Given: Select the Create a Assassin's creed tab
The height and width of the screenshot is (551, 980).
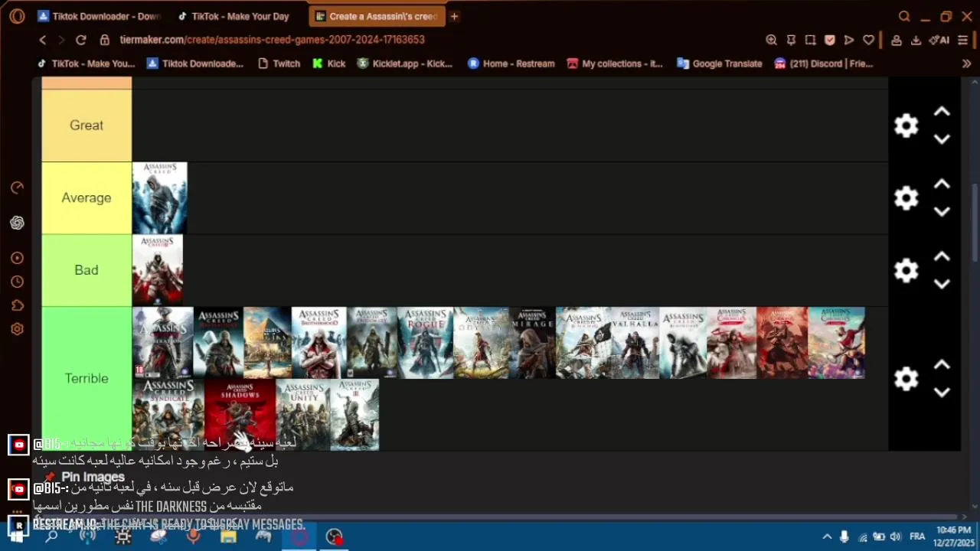Looking at the screenshot, I should point(377,16).
